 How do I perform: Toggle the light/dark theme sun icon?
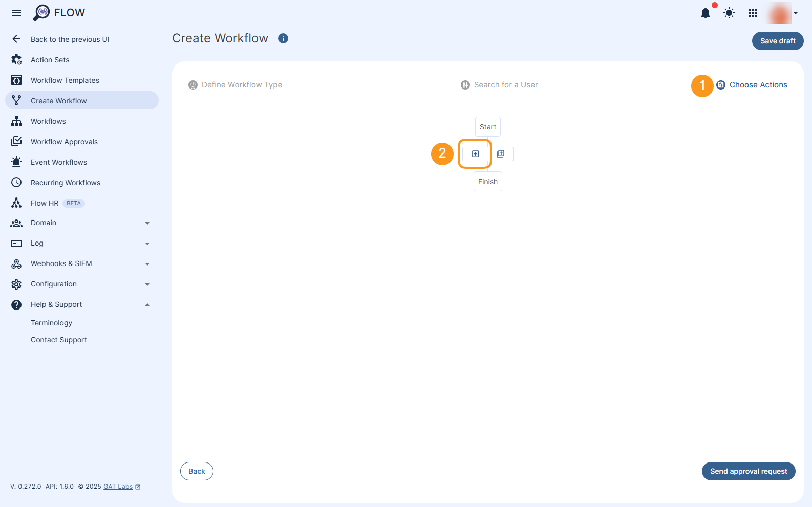pos(729,13)
